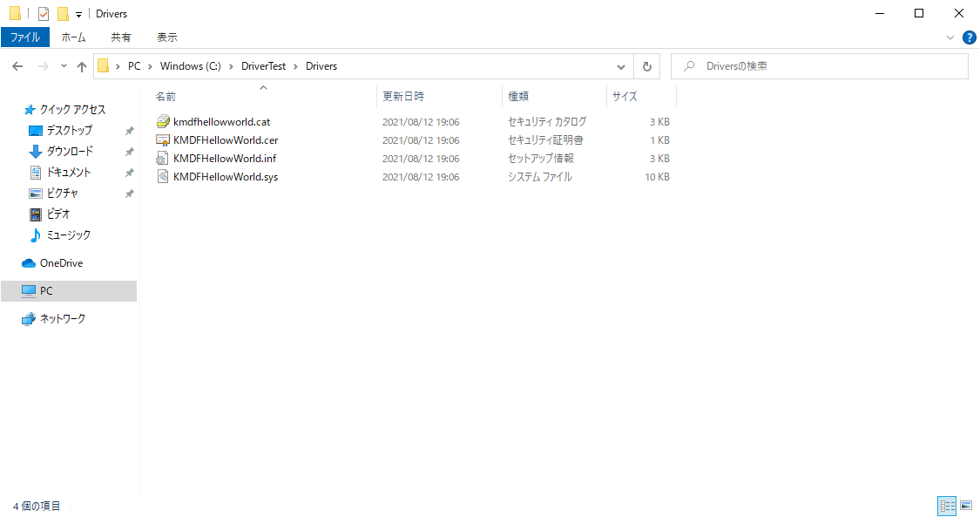This screenshot has height=517, width=980.
Task: Open Customize Quick Access Toolbar dropdown
Action: (x=78, y=14)
